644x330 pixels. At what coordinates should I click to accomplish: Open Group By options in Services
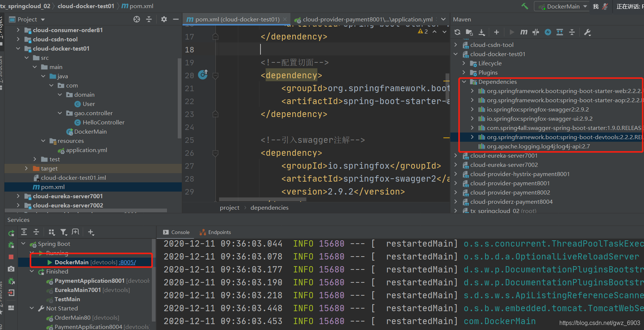tap(52, 232)
